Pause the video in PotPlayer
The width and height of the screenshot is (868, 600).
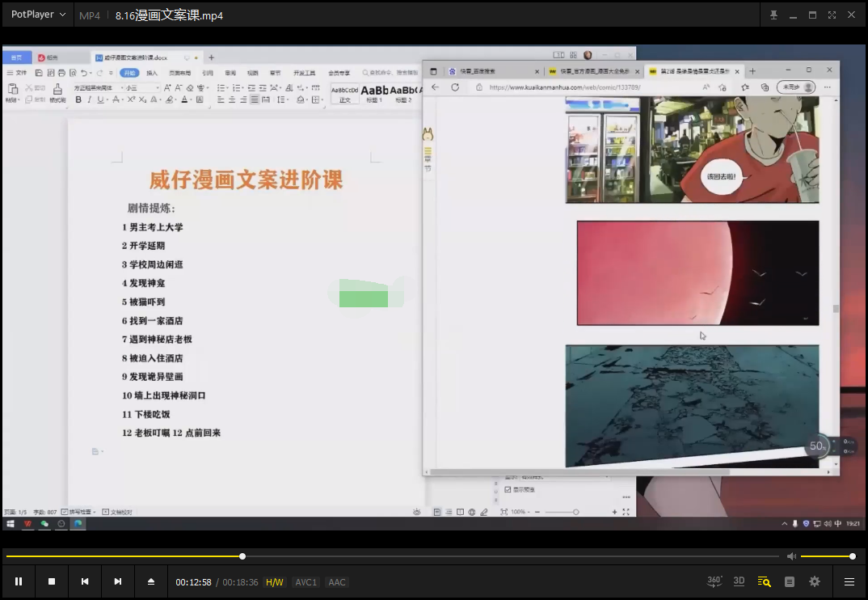pos(19,581)
